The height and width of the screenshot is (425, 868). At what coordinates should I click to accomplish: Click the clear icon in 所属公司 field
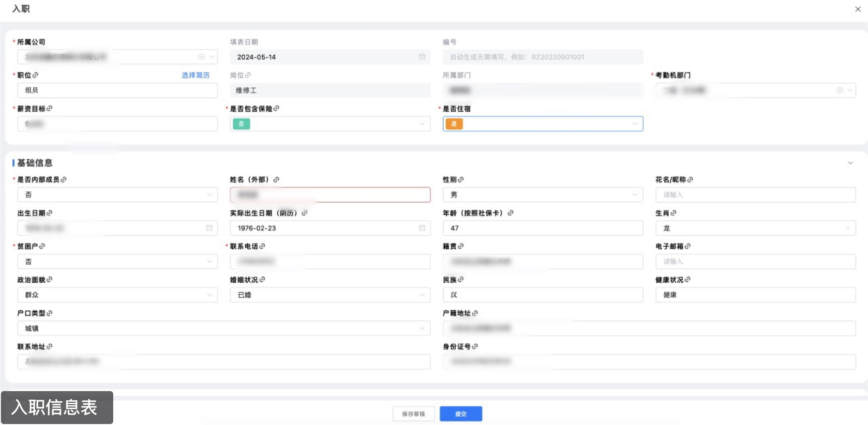pos(202,57)
